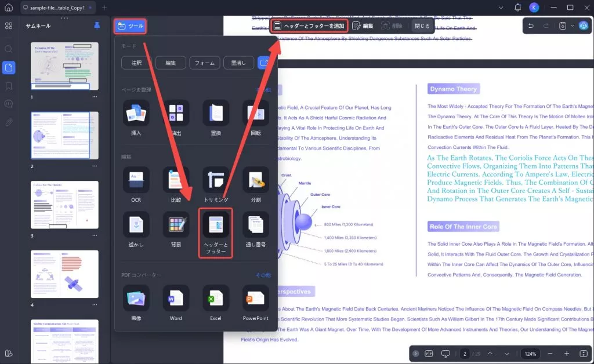Open the 背景 background tool
Image resolution: width=594 pixels, height=364 pixels.
click(176, 230)
